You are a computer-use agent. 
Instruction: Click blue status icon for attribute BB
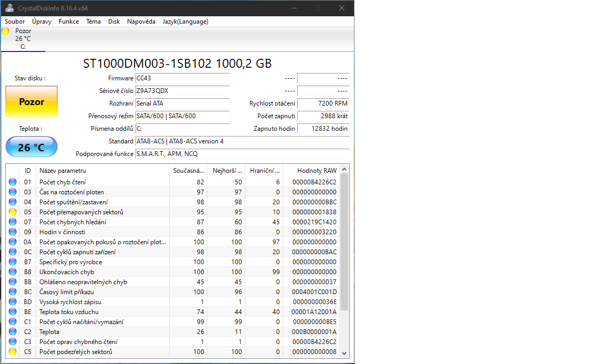pyautogui.click(x=13, y=282)
